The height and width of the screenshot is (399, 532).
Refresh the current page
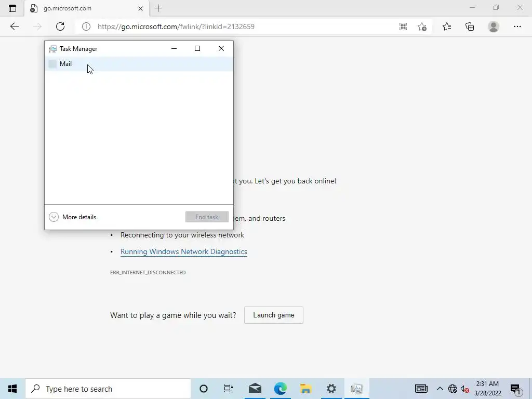[60, 26]
